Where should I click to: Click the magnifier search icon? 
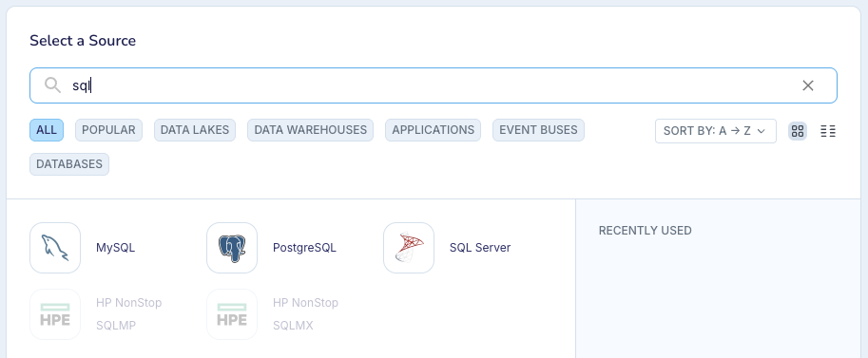coord(52,85)
